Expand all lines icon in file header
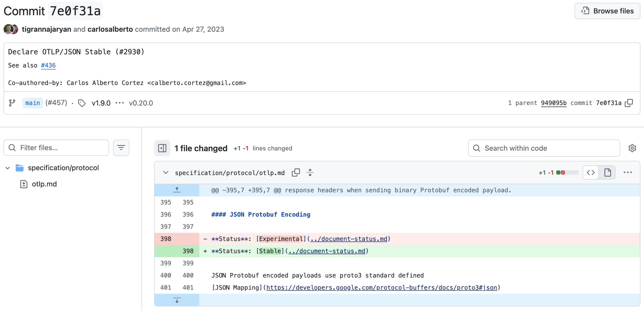The width and height of the screenshot is (644, 311). [310, 172]
